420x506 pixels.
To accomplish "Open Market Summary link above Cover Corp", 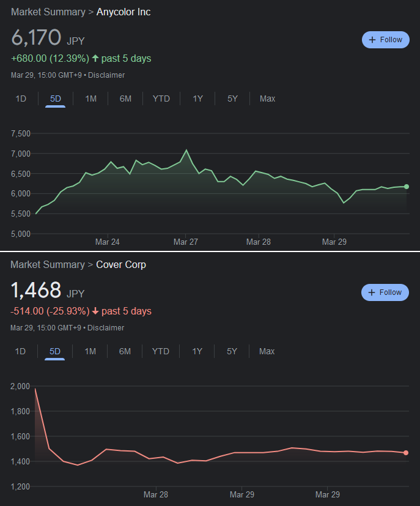I will pos(48,265).
